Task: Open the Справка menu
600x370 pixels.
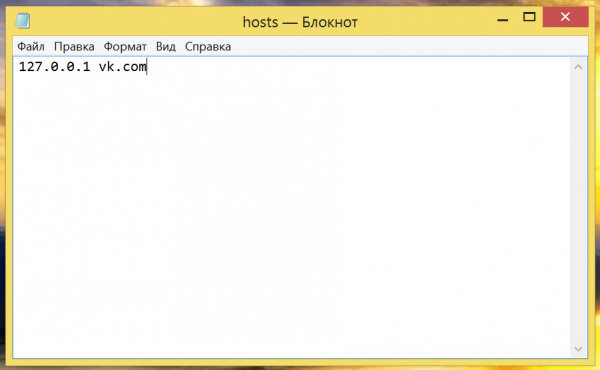Action: point(208,47)
